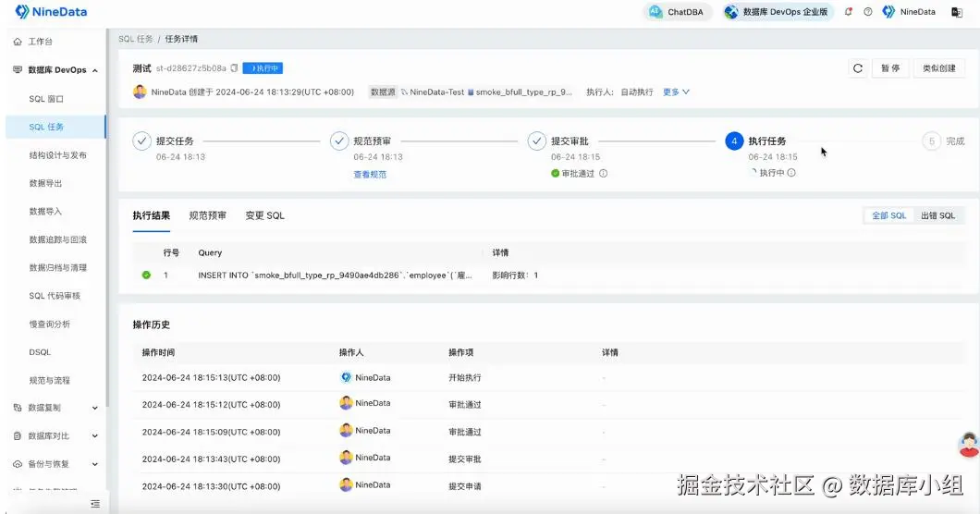980x514 pixels.
Task: Expand the 备份与恢复 sidebar group
Action: pos(55,464)
